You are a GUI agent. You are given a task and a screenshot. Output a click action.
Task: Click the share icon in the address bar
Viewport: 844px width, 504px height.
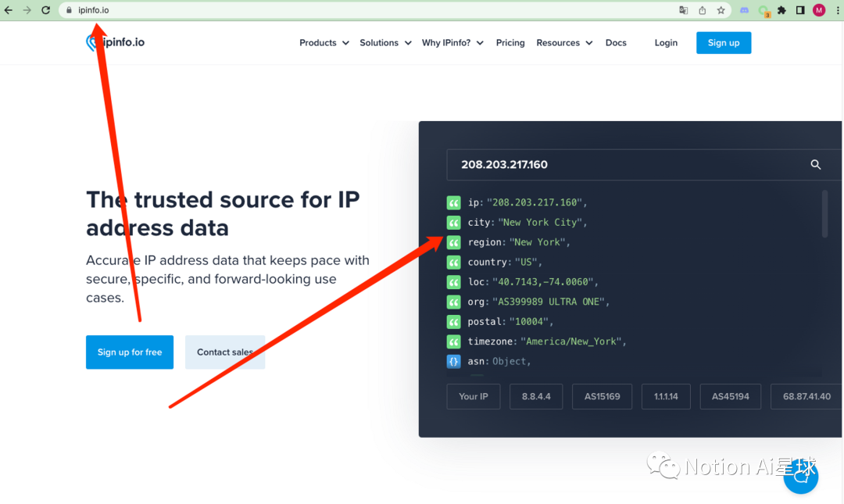(703, 10)
